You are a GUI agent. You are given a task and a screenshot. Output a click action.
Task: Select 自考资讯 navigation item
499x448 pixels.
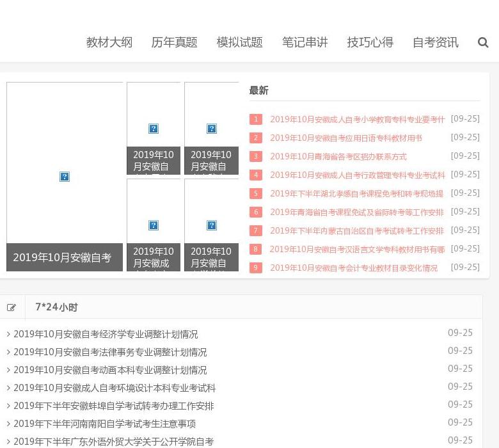[x=436, y=42]
